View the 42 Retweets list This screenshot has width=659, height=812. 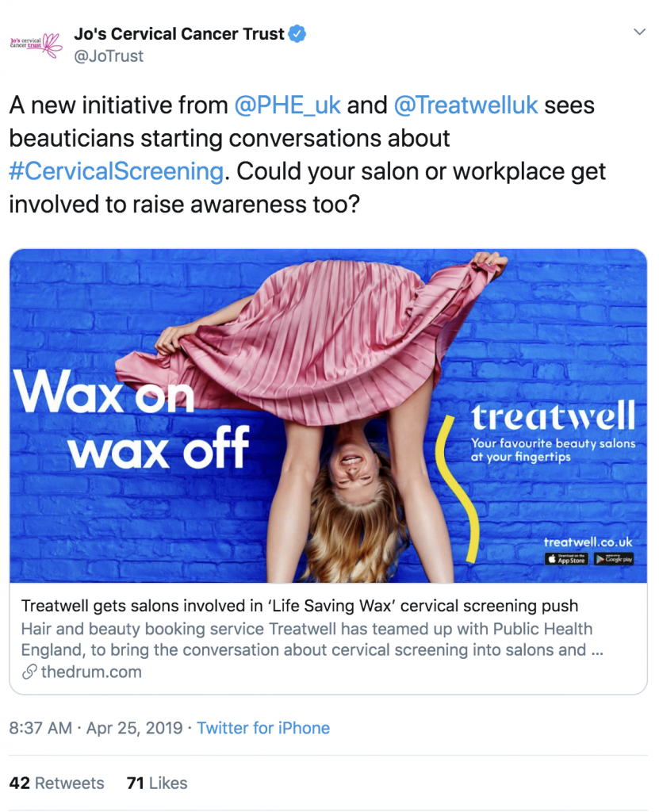56,783
